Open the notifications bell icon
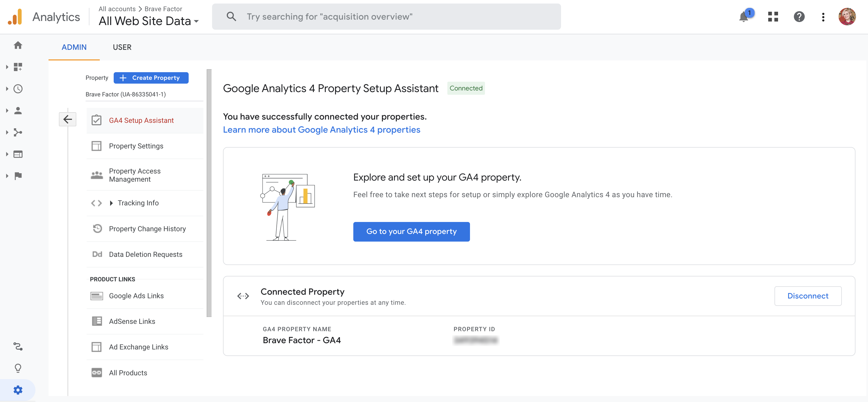Image resolution: width=868 pixels, height=402 pixels. pos(744,17)
